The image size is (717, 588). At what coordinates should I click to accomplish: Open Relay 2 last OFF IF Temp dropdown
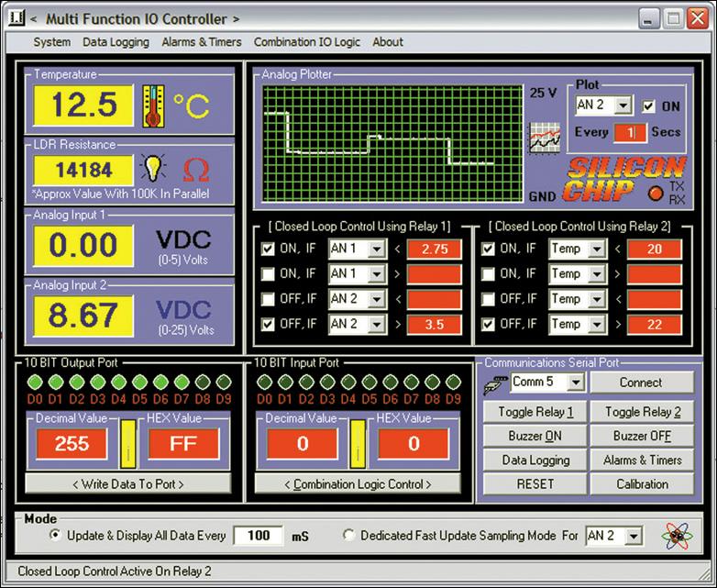[597, 325]
